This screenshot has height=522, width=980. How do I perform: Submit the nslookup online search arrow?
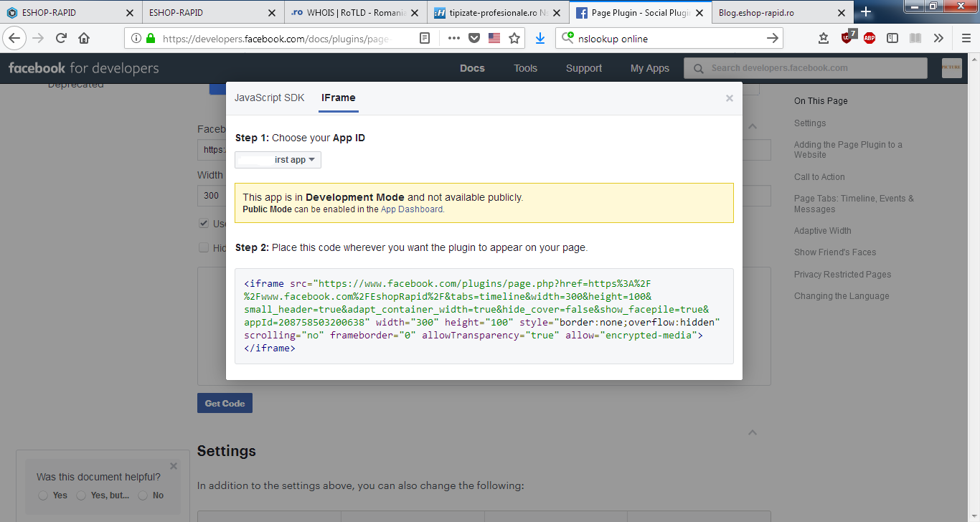[773, 39]
